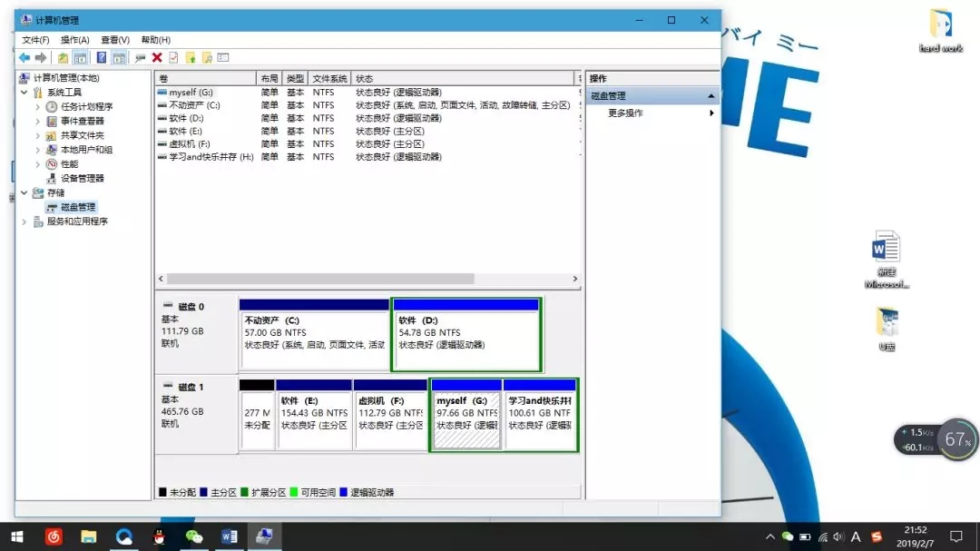Click the Properties checkmark sheet icon
The image size is (980, 551).
point(173,57)
